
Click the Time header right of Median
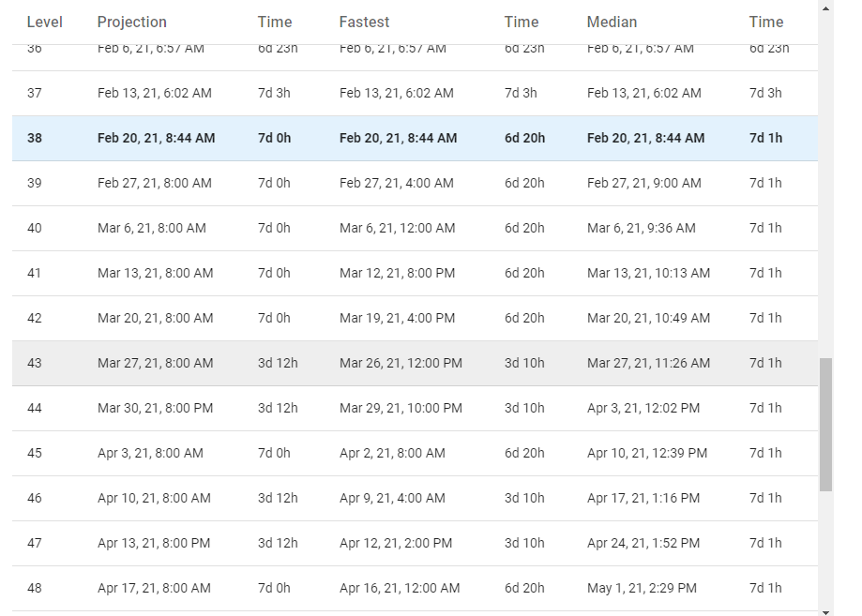point(765,22)
